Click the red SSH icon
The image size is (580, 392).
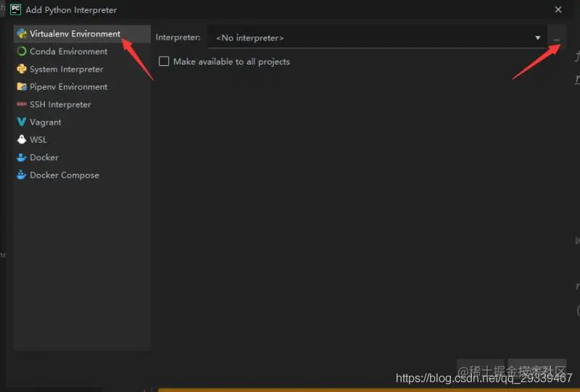click(x=22, y=104)
